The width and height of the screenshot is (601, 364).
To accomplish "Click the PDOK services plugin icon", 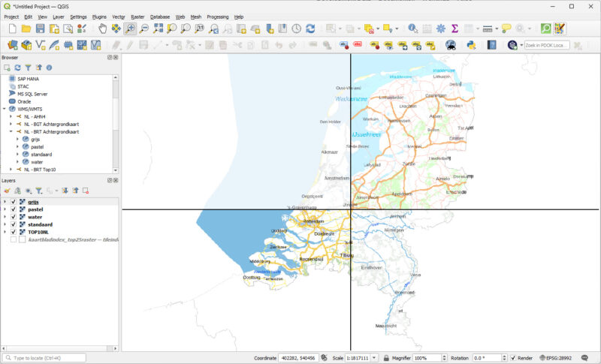I will pos(512,45).
